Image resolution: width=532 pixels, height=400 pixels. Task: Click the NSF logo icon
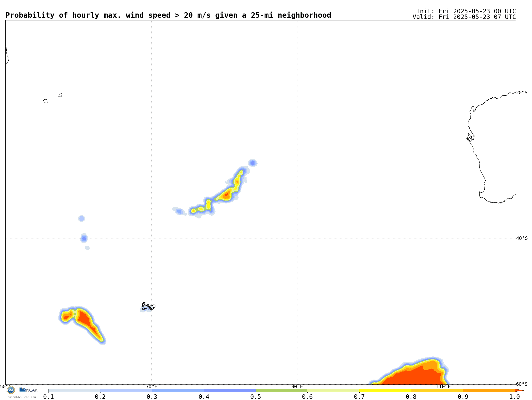pyautogui.click(x=11, y=390)
